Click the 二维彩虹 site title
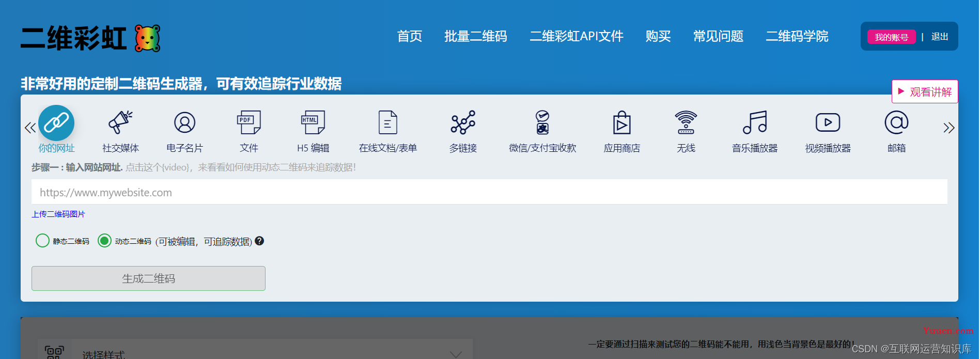This screenshot has width=980, height=359. tap(73, 38)
